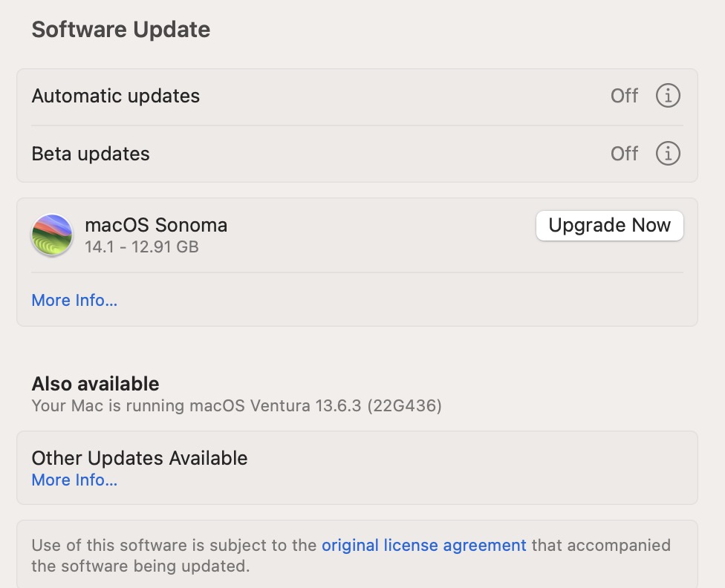725x588 pixels.
Task: Open More Info under Other Updates Available
Action: (74, 480)
